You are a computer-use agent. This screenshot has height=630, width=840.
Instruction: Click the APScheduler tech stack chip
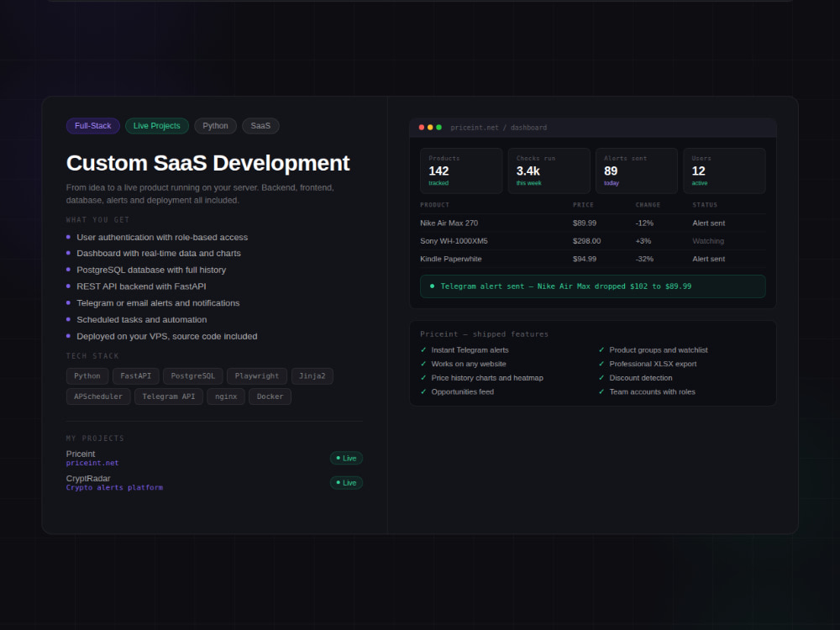pyautogui.click(x=98, y=396)
